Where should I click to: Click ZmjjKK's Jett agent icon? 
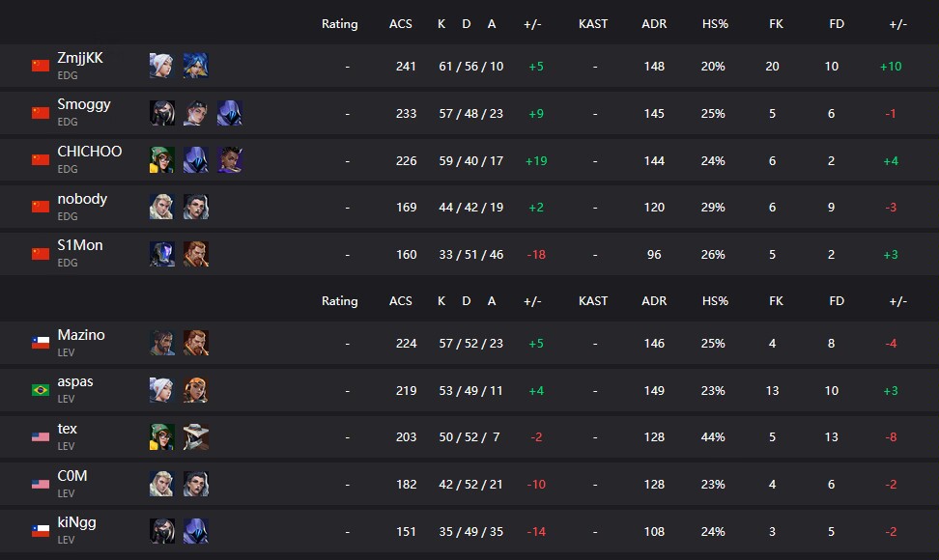coord(161,66)
